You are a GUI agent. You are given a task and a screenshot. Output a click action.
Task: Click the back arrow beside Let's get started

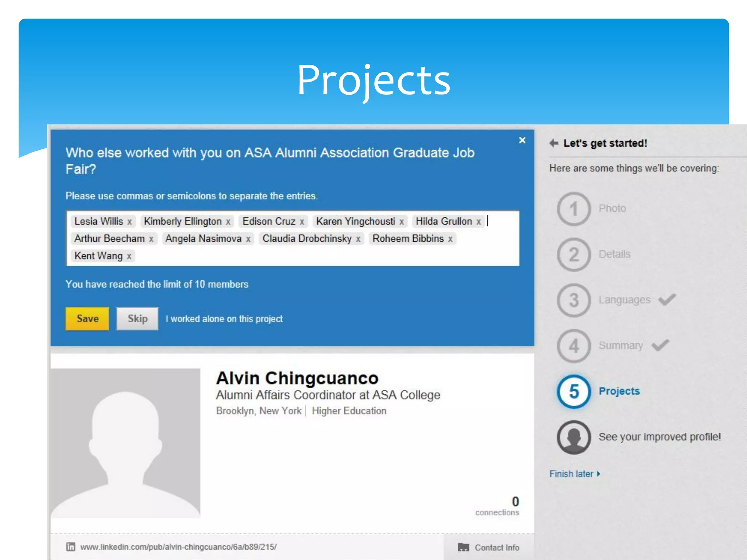click(x=554, y=143)
